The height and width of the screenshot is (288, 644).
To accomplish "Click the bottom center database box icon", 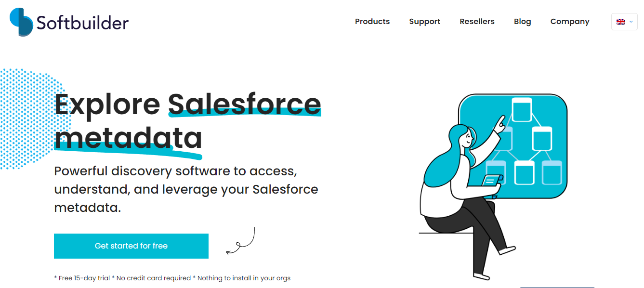I will coord(524,172).
